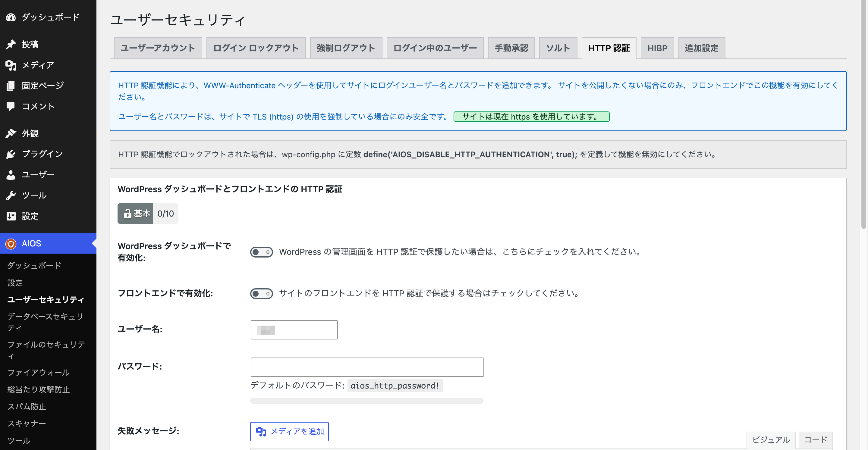Open the スキャナー submenu

(x=27, y=424)
